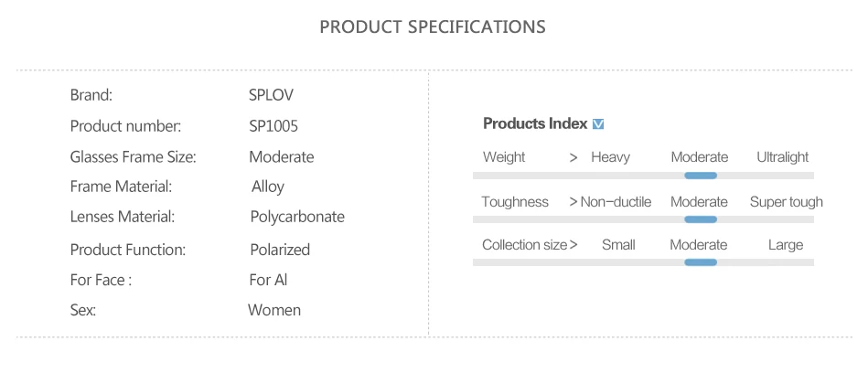Screen dimensions: 868x384
Task: Select the Ultralight weight label
Action: click(x=783, y=157)
